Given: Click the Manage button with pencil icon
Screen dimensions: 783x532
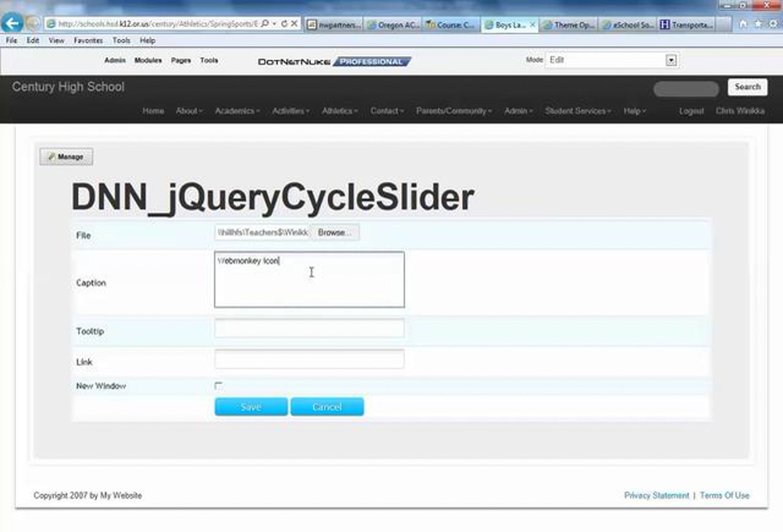Looking at the screenshot, I should tap(66, 157).
